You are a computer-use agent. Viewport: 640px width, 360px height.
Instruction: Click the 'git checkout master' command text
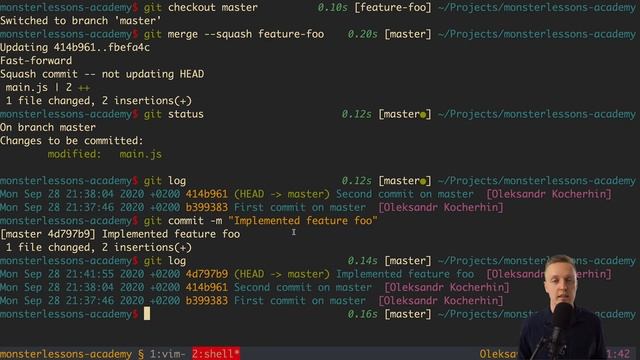[x=200, y=7]
